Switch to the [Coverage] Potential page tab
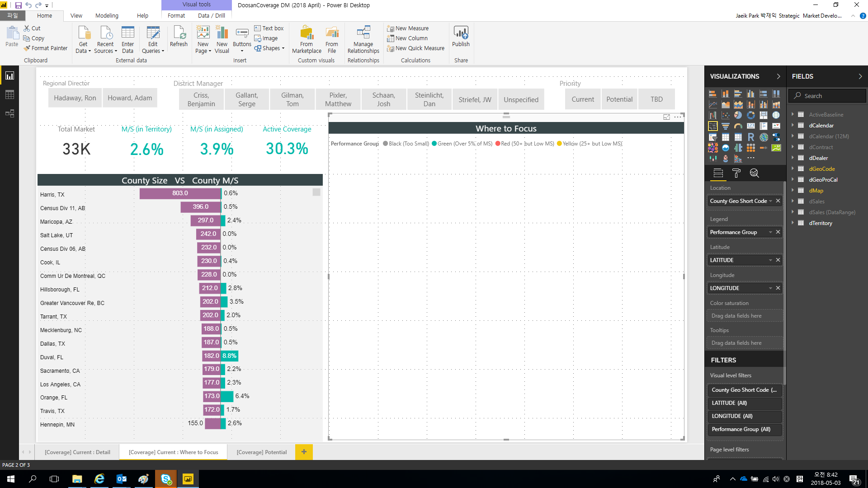The width and height of the screenshot is (868, 488). click(x=262, y=452)
